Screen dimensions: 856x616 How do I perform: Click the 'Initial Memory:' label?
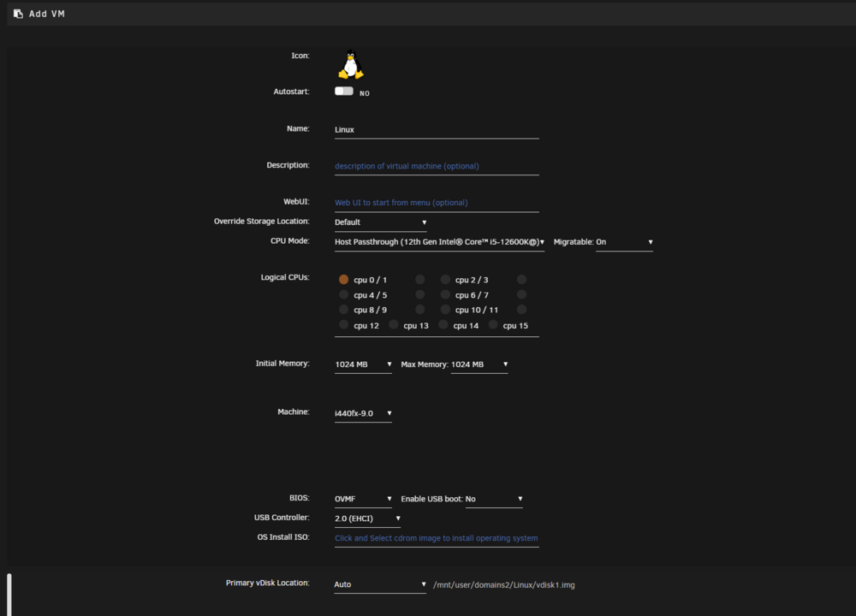click(282, 364)
